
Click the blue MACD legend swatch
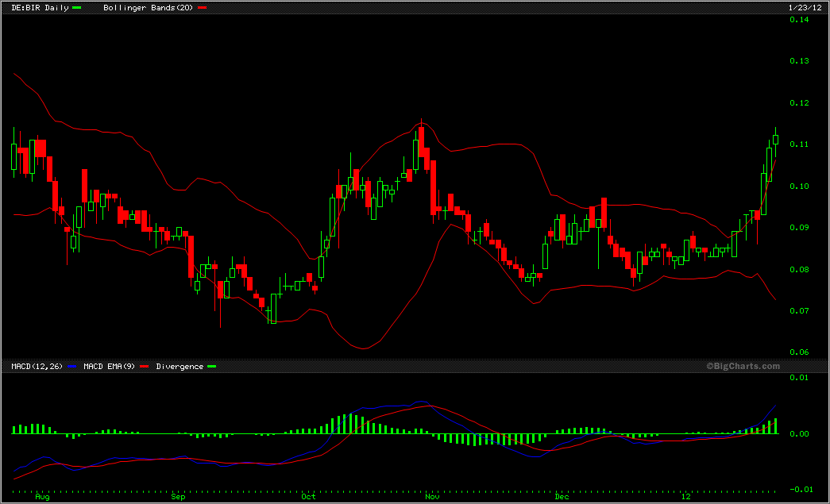tap(72, 367)
